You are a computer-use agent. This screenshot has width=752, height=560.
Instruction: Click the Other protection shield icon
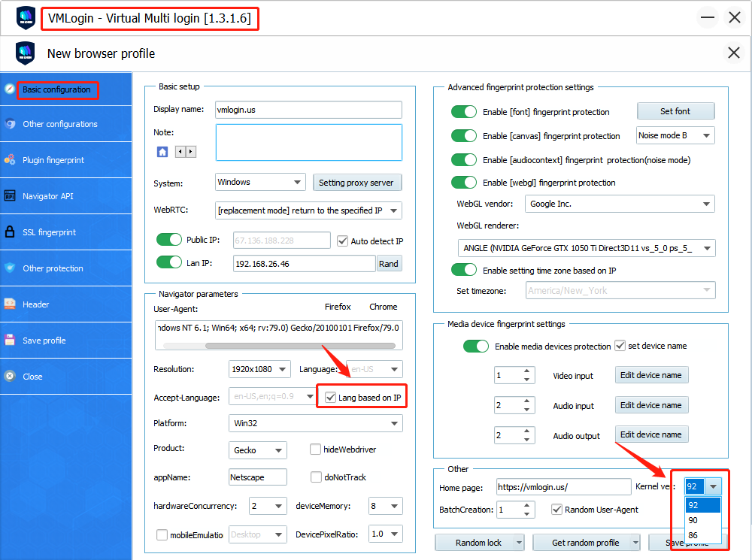click(10, 268)
